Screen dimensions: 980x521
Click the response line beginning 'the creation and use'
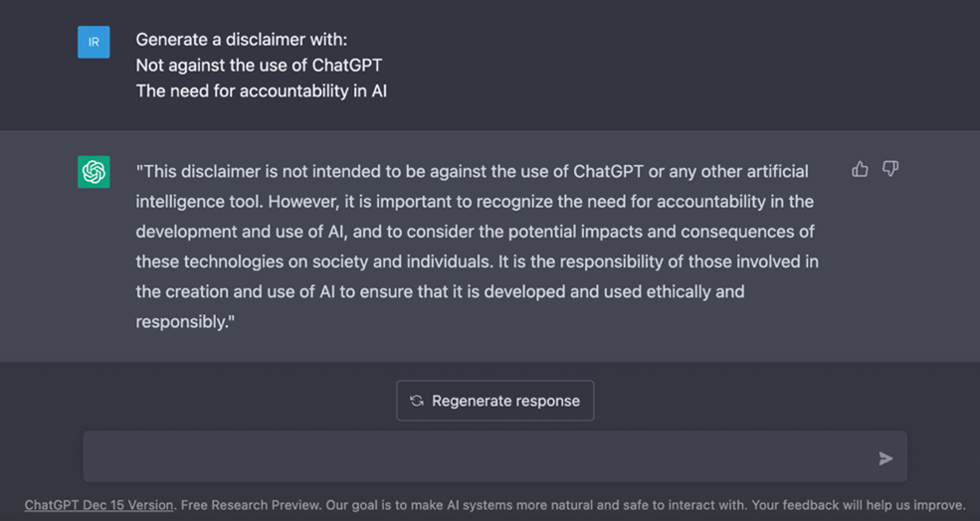440,291
